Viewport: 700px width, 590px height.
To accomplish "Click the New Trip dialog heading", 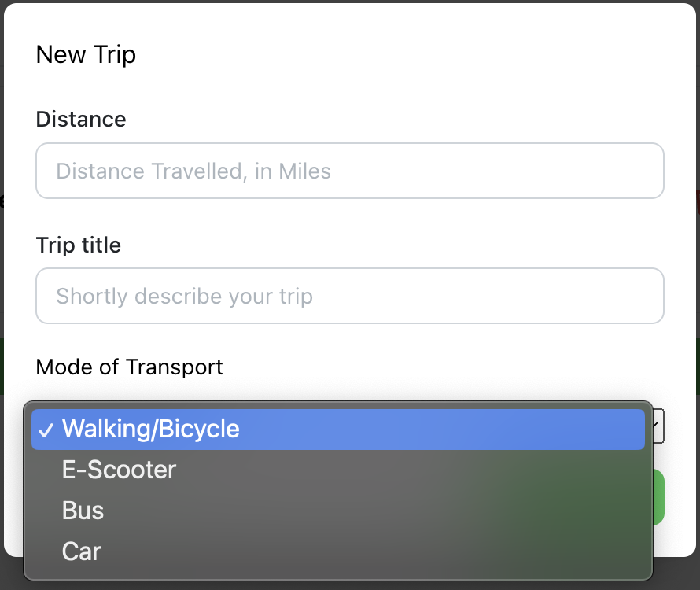I will [87, 55].
